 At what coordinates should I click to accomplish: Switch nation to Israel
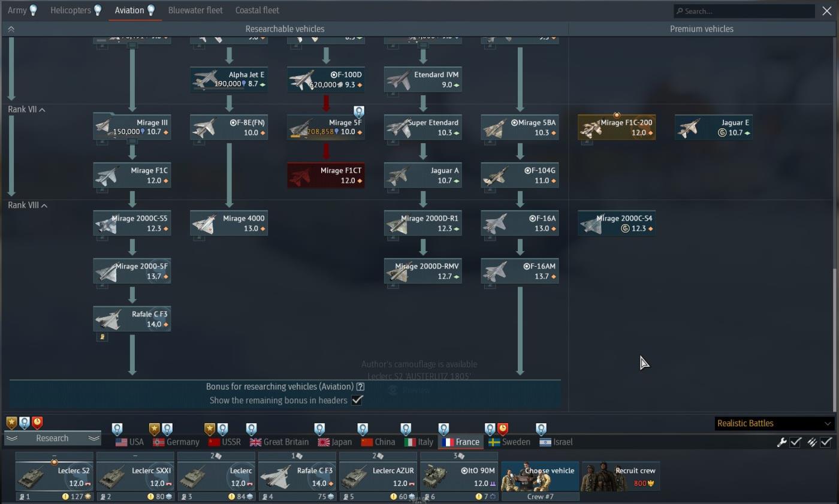556,442
